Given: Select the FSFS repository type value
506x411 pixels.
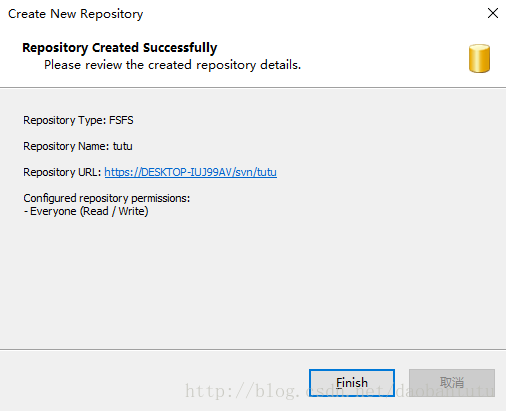Looking at the screenshot, I should pos(121,120).
